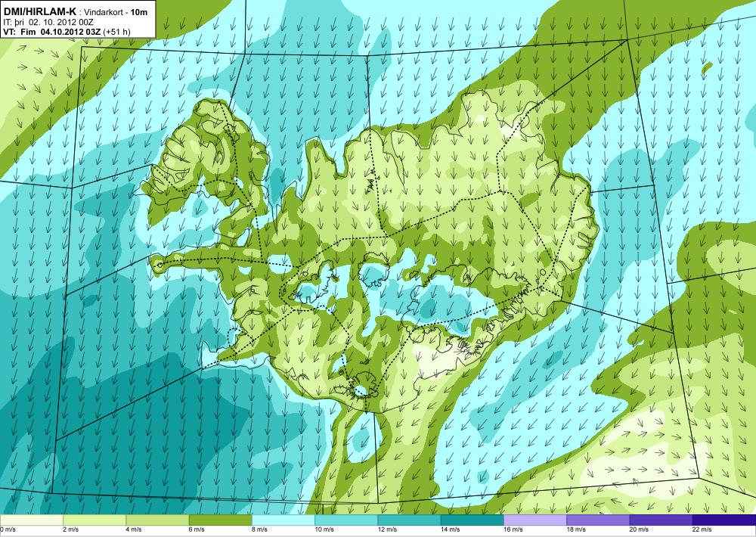Pick the palest legend swatch for 0–2 m/s
This screenshot has height=537, width=756.
point(31,520)
